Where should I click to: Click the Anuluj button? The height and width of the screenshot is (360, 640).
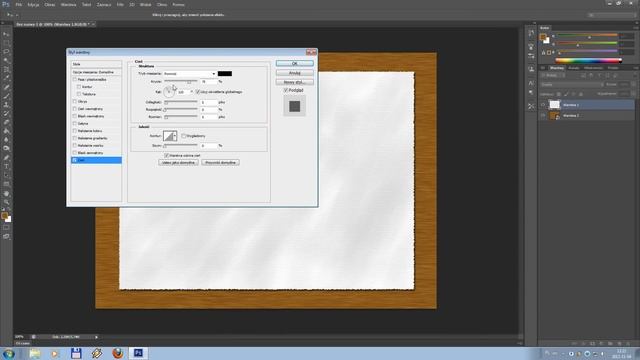295,73
